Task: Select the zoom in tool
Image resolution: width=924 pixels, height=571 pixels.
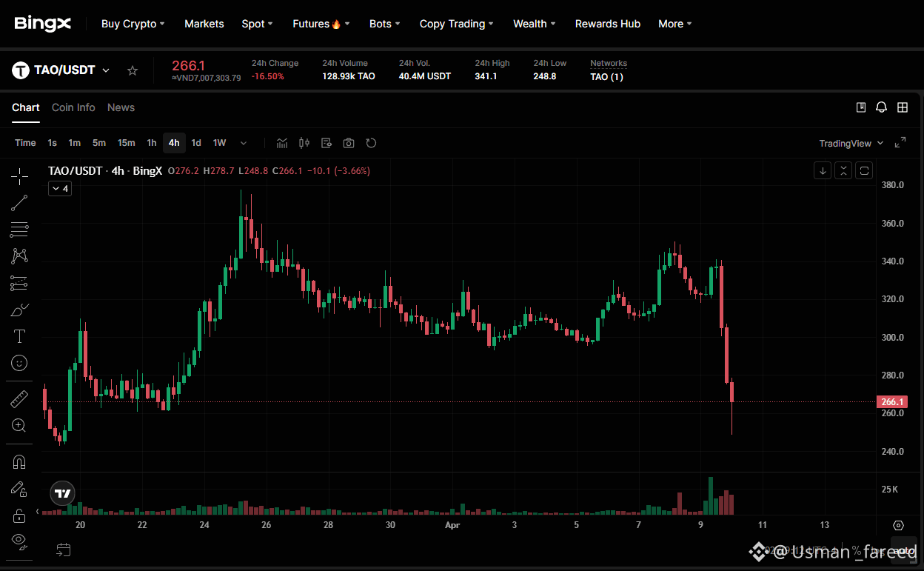Action: [19, 425]
